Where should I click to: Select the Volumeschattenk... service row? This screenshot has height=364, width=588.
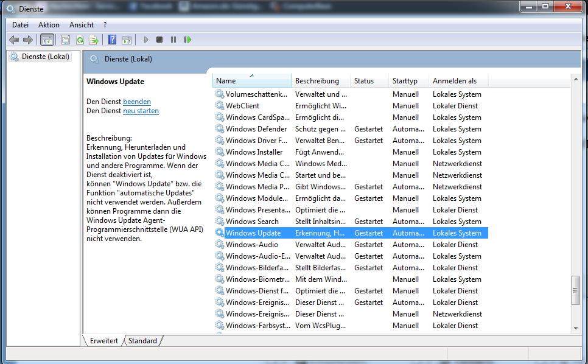pyautogui.click(x=351, y=94)
